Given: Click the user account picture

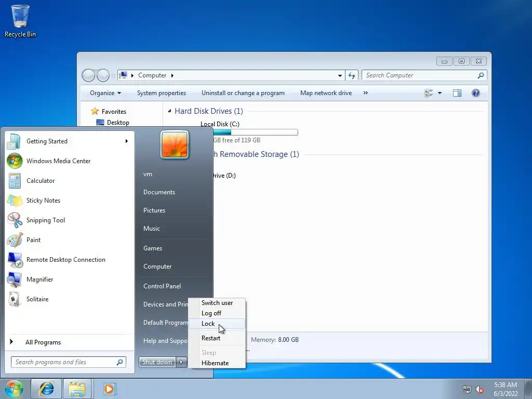Looking at the screenshot, I should click(x=175, y=144).
